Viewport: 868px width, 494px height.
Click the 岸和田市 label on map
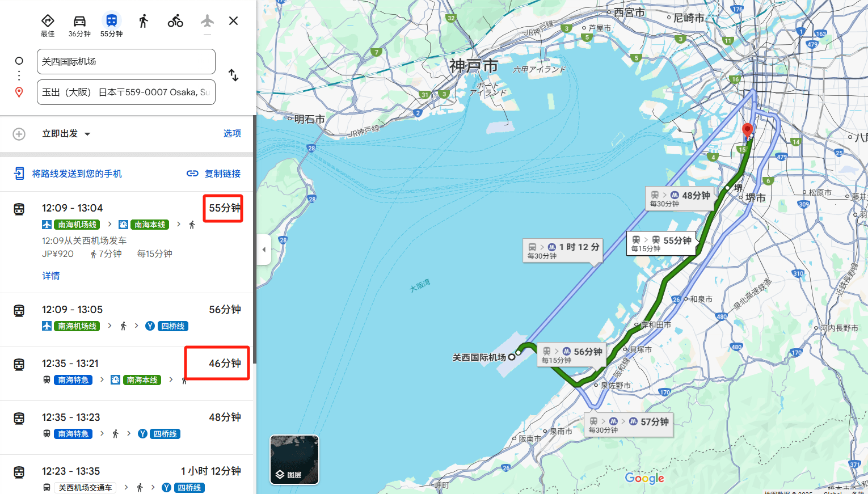pos(656,325)
